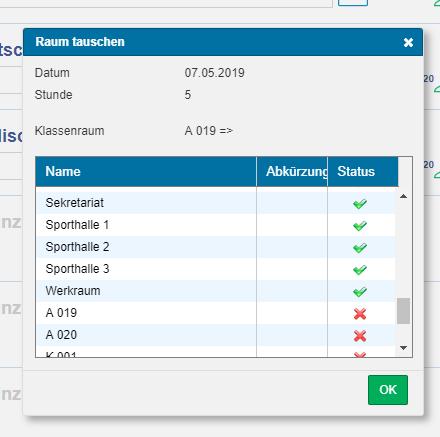Click green checkmark status for Werkraum
This screenshot has height=437, width=440.
pyautogui.click(x=360, y=291)
